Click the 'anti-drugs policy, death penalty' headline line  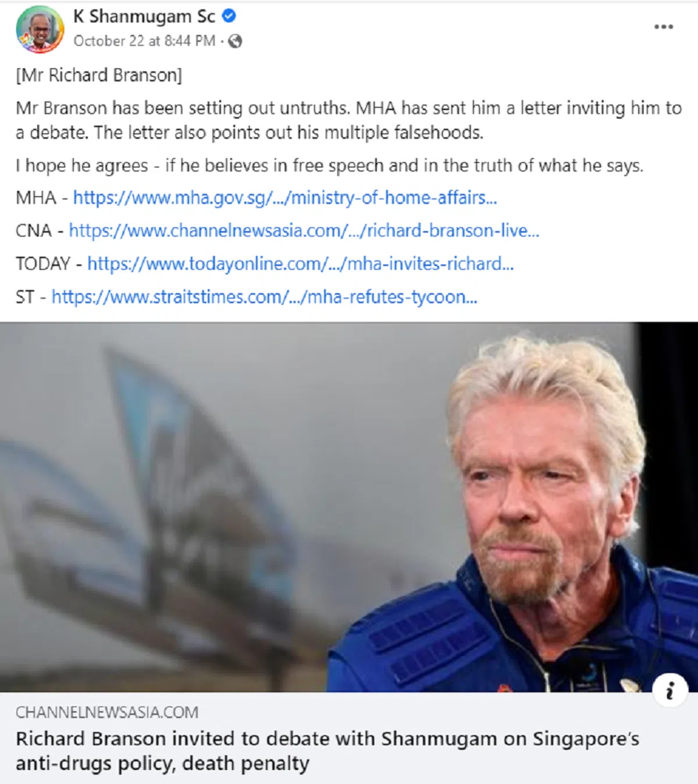tap(162, 764)
